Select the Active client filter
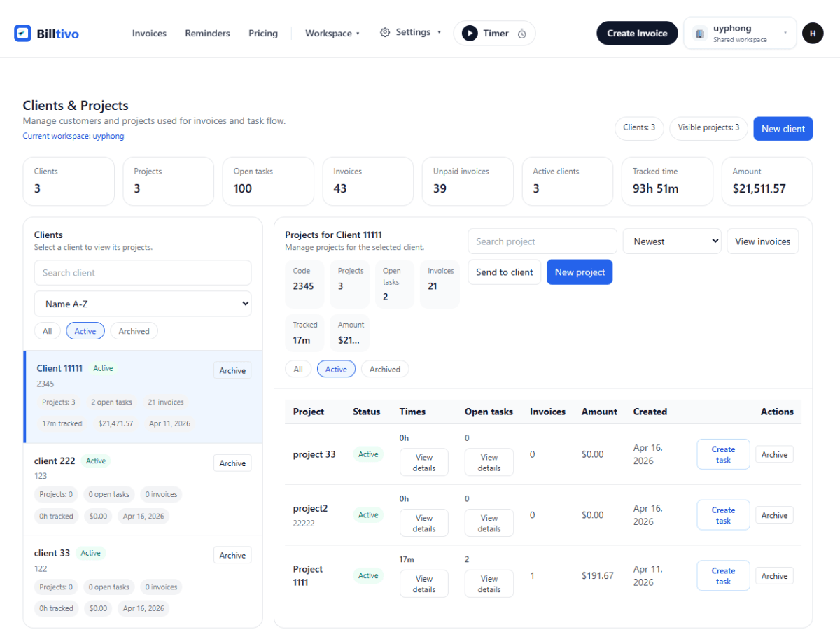Screen dimensions: 840x630 point(85,331)
